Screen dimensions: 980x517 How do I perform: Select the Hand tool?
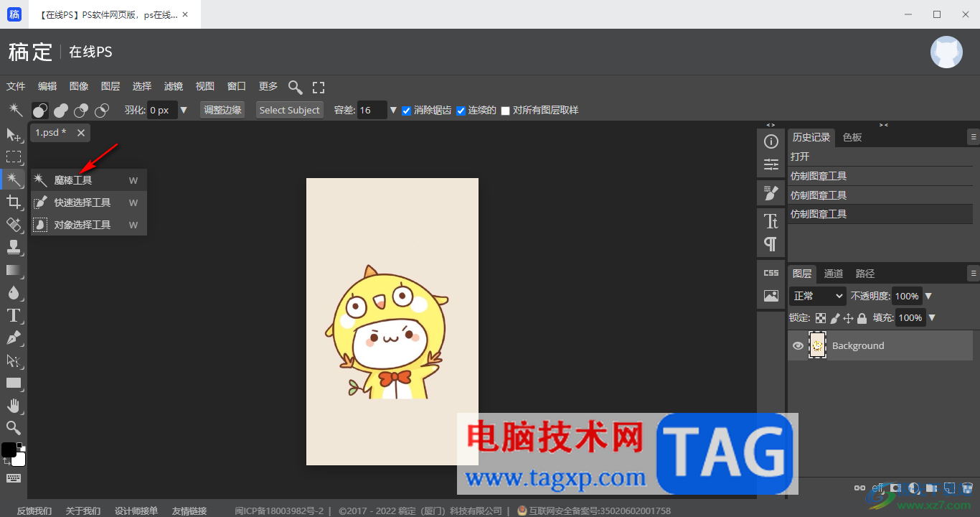pos(14,406)
